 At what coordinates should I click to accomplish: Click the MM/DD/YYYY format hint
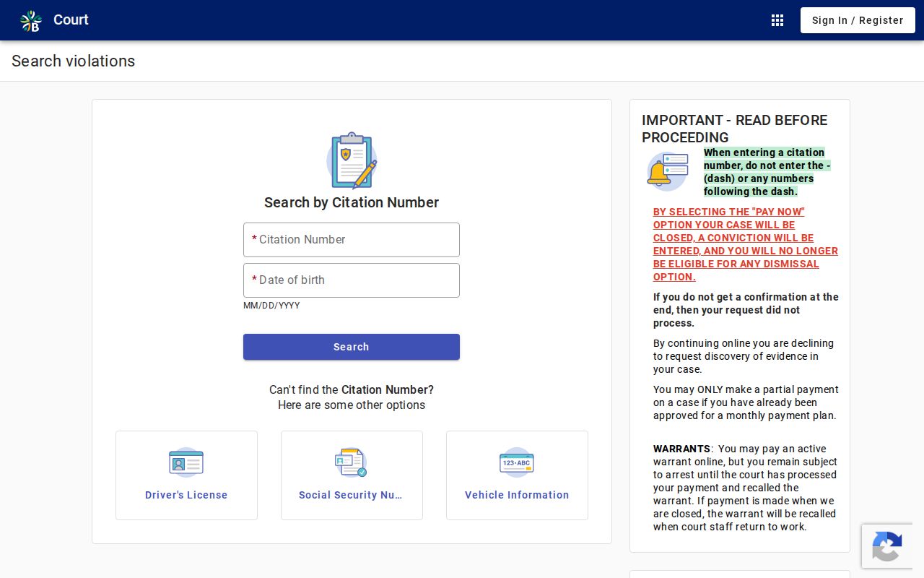[271, 306]
